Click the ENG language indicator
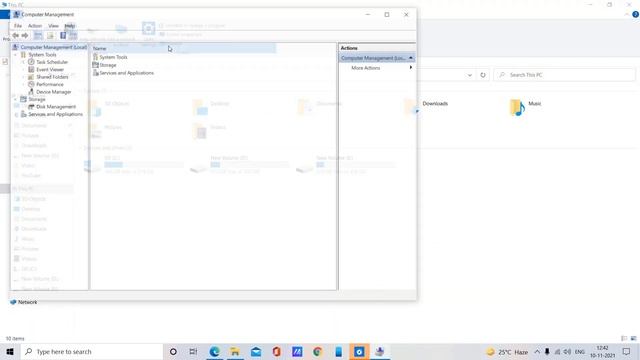640x360 pixels. point(580,352)
